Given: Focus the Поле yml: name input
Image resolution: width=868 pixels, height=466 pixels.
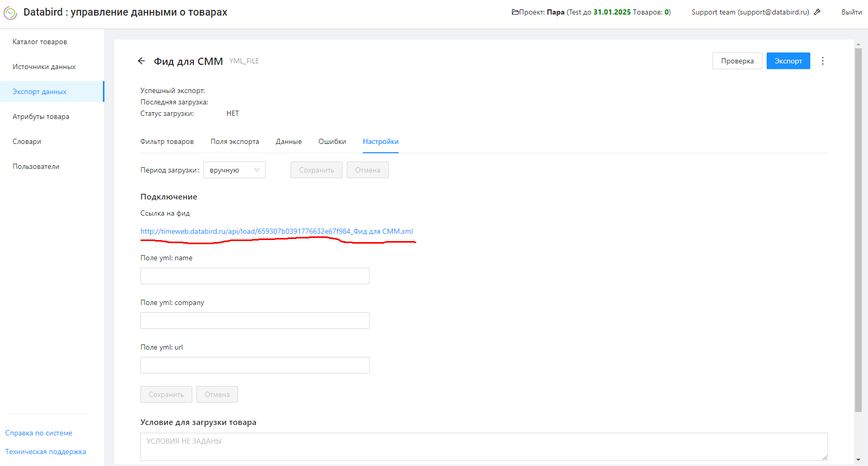Looking at the screenshot, I should tap(255, 276).
